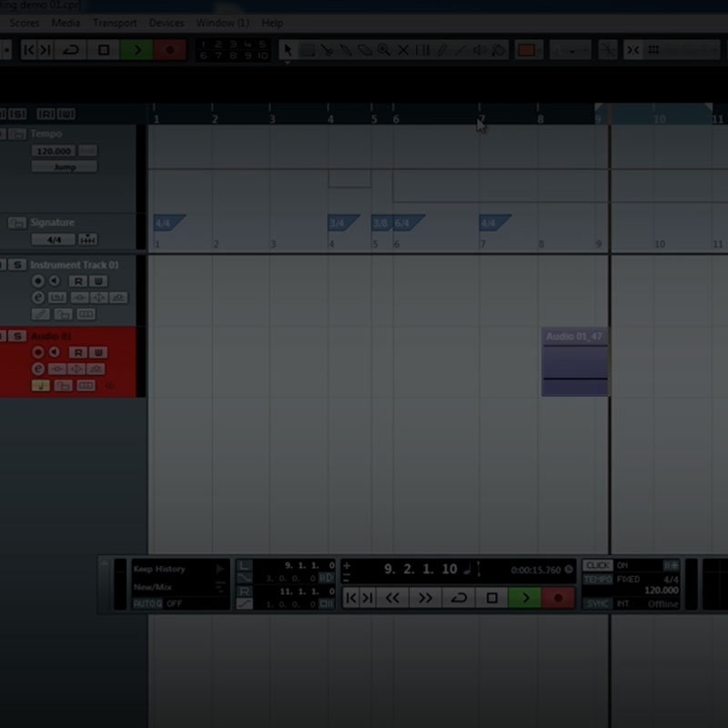Toggle Write automation on Audio 01
Screen dimensions: 728x728
pos(98,353)
